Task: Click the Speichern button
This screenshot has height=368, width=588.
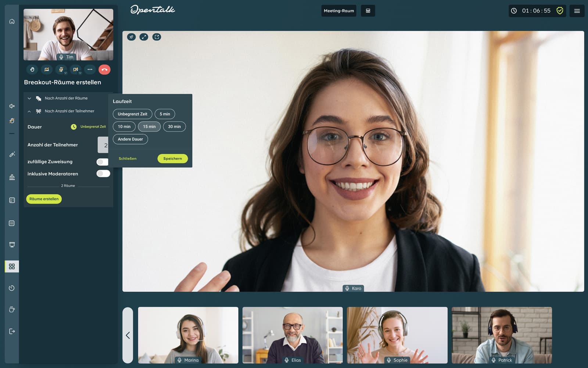Action: click(172, 158)
